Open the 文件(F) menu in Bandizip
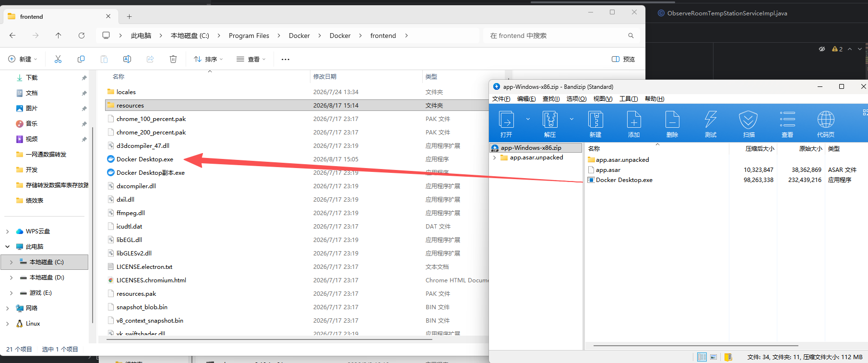The image size is (868, 363). (x=501, y=98)
